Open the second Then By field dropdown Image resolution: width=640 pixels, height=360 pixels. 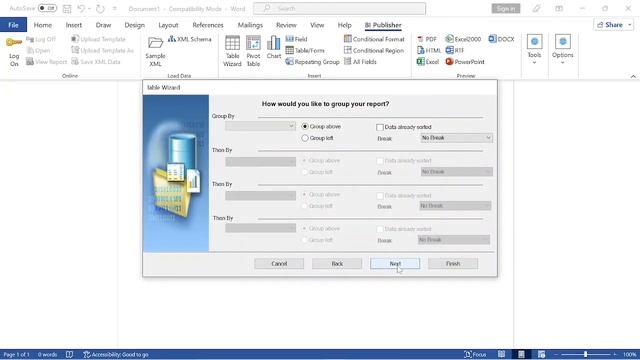pos(260,196)
